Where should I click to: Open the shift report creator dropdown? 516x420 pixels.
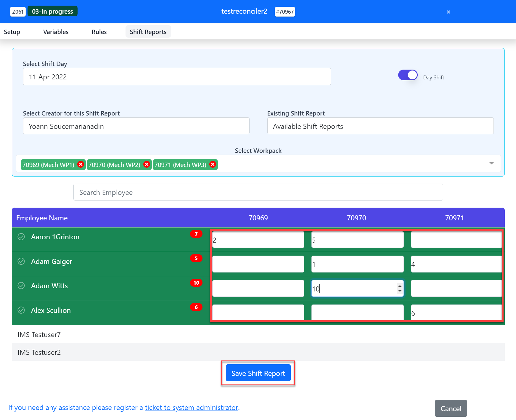136,126
